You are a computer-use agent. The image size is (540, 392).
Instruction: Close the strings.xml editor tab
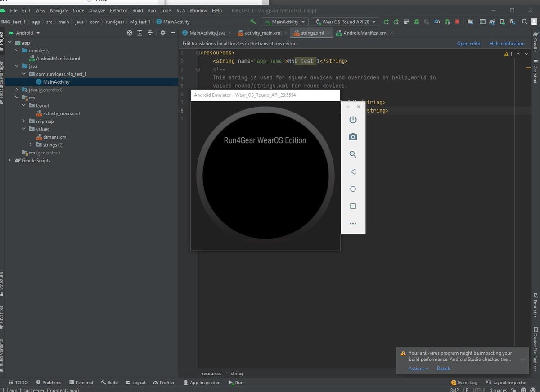[x=328, y=33]
